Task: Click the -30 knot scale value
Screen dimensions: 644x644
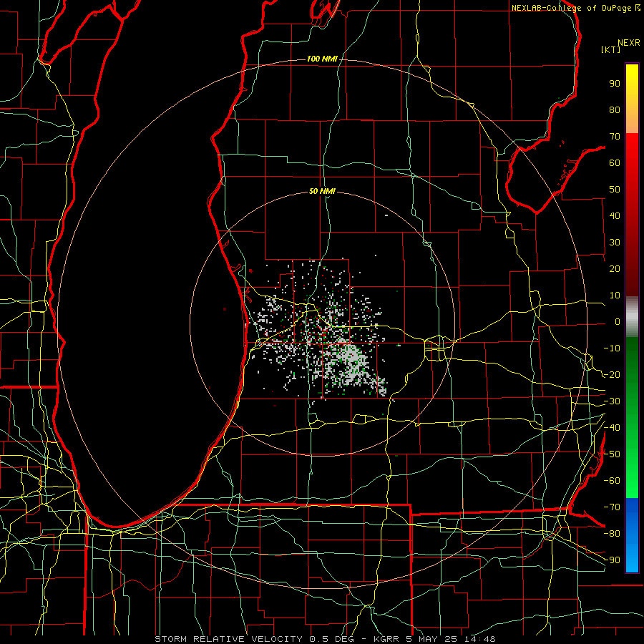Action: pyautogui.click(x=612, y=401)
